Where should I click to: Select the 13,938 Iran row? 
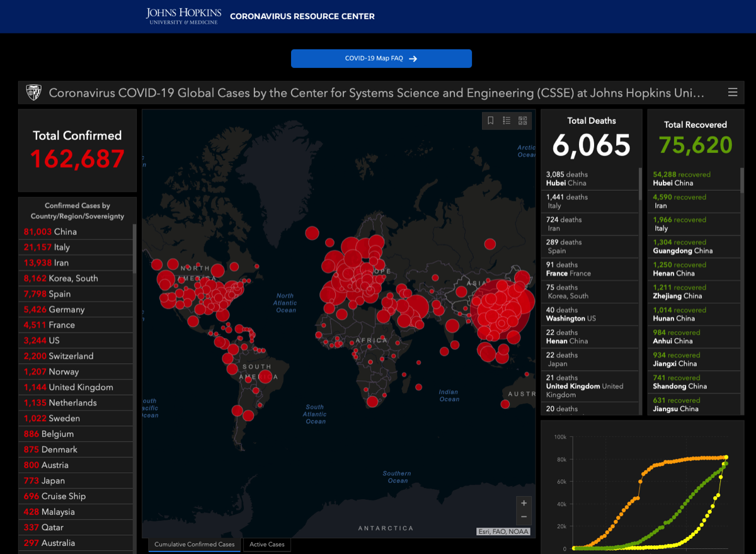pos(76,263)
